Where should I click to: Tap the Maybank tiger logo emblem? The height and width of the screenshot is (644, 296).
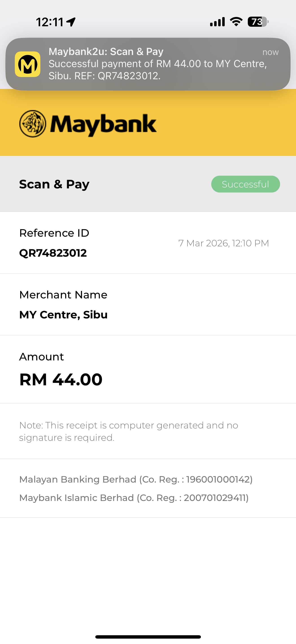click(33, 124)
